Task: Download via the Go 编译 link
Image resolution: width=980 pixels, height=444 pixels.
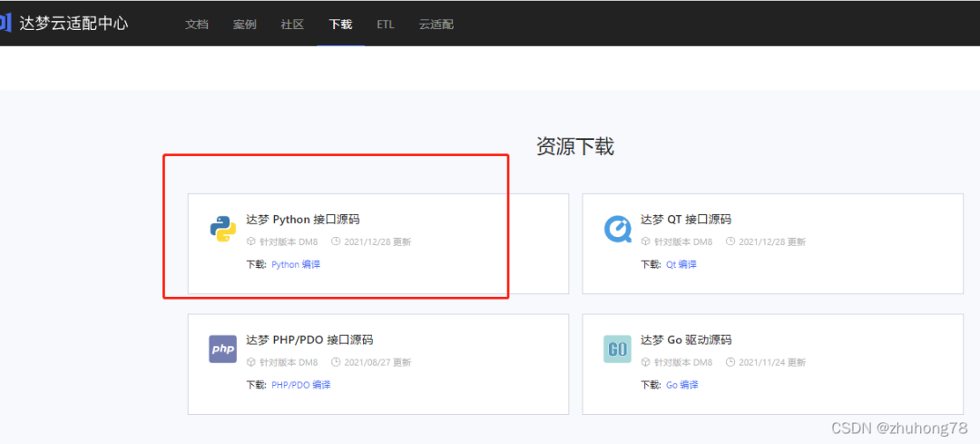Action: (681, 385)
